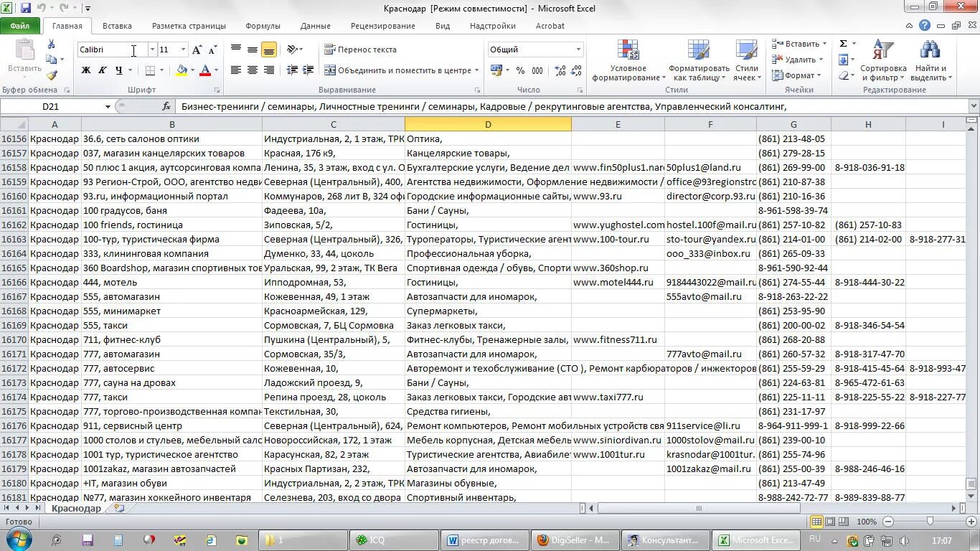980x551 pixels.
Task: Click the orientation text rotation icon
Action: click(292, 50)
